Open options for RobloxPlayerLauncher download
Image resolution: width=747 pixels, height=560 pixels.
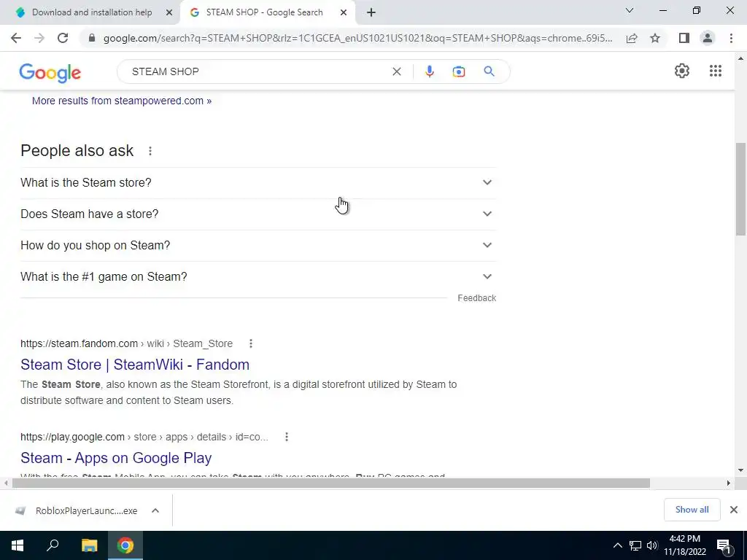tap(155, 510)
